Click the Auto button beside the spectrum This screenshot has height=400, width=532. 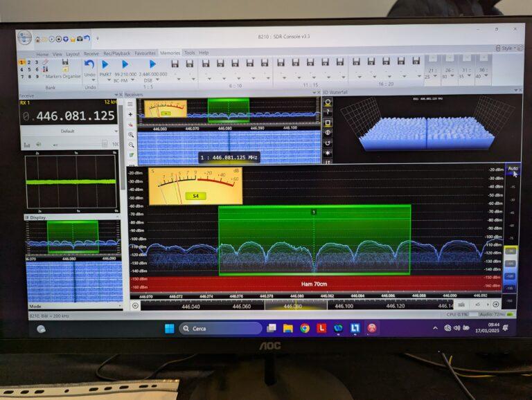point(513,168)
